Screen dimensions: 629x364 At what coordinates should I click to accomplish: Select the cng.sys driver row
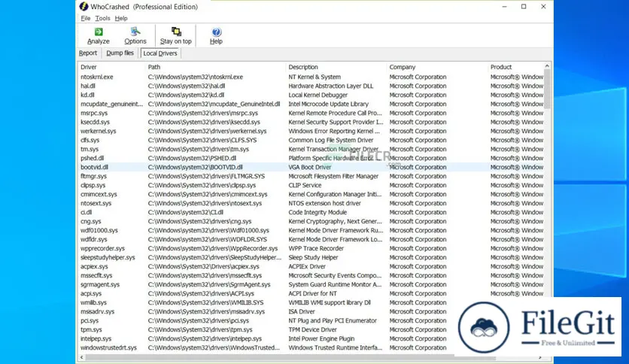(311, 221)
